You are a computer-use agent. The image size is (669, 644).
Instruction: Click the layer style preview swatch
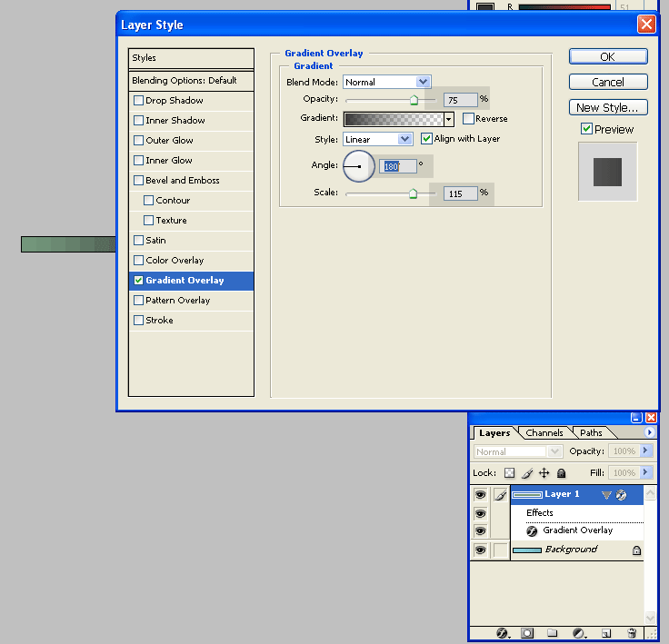(607, 172)
